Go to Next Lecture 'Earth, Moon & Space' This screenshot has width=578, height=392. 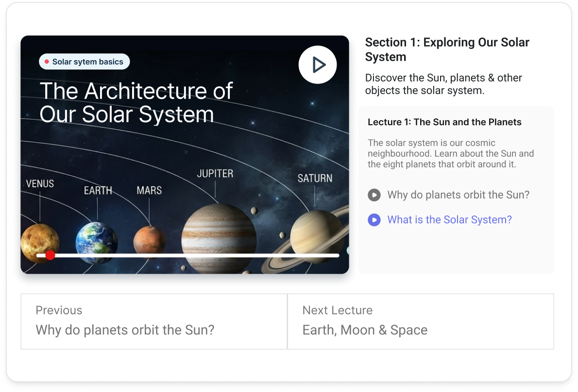click(421, 321)
